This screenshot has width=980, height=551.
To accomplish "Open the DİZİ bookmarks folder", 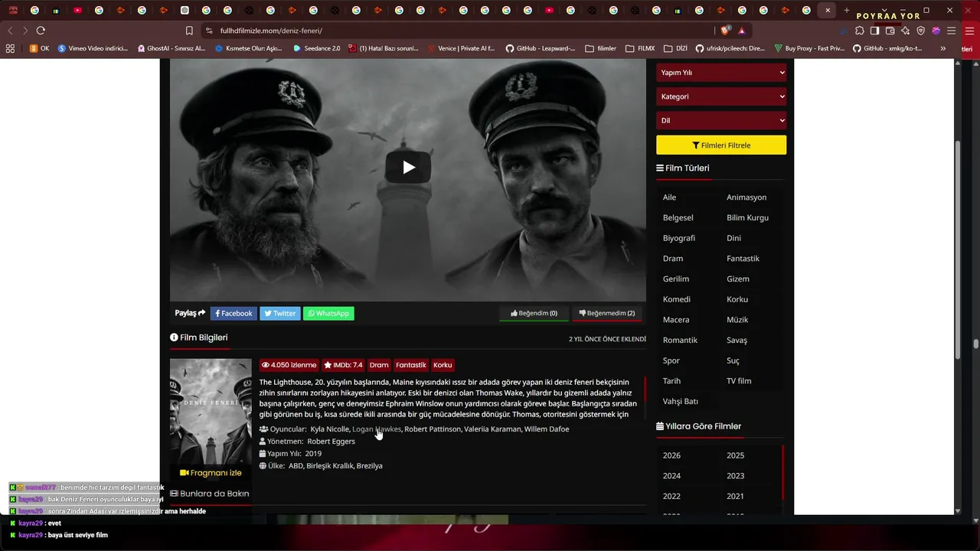I will tap(675, 48).
